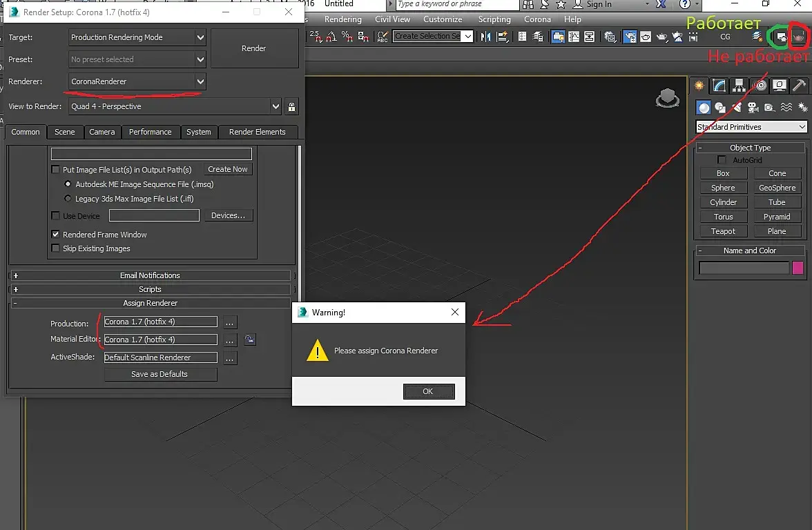Switch to the System tab

coord(199,132)
